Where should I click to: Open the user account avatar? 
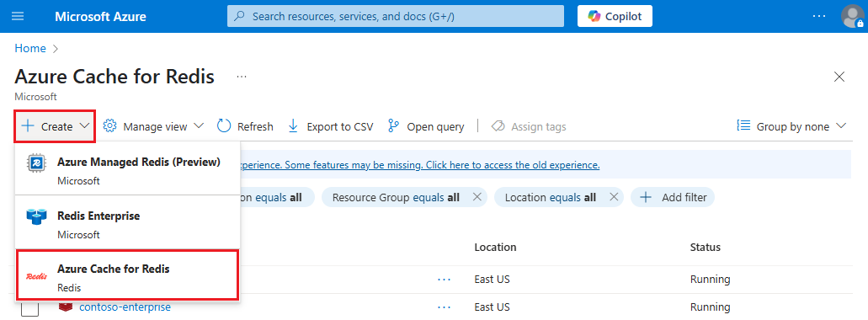click(852, 16)
